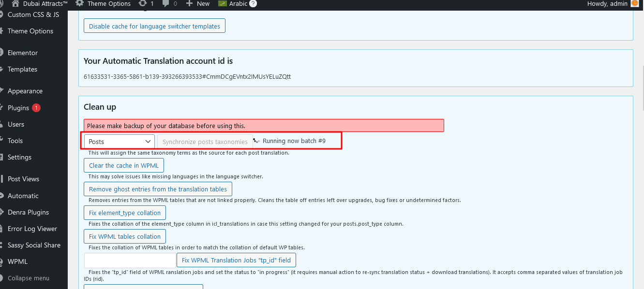The width and height of the screenshot is (644, 289).
Task: Click Fix element_type collation button
Action: click(125, 213)
